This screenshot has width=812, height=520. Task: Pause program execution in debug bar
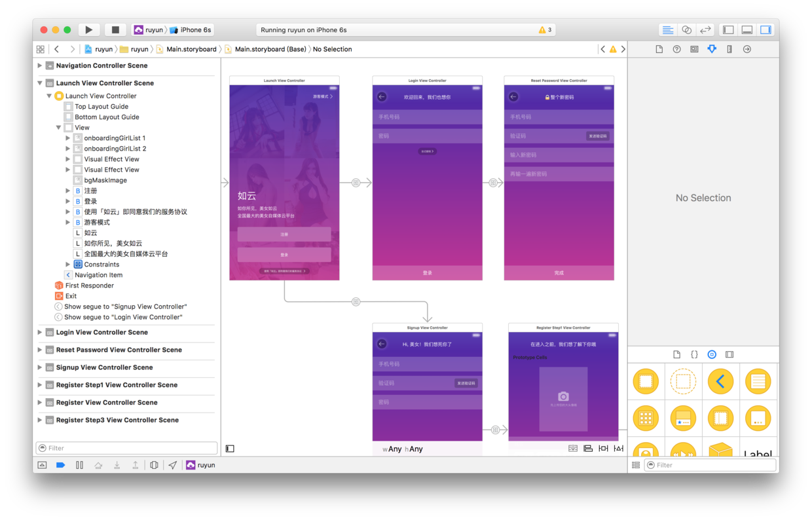79,465
